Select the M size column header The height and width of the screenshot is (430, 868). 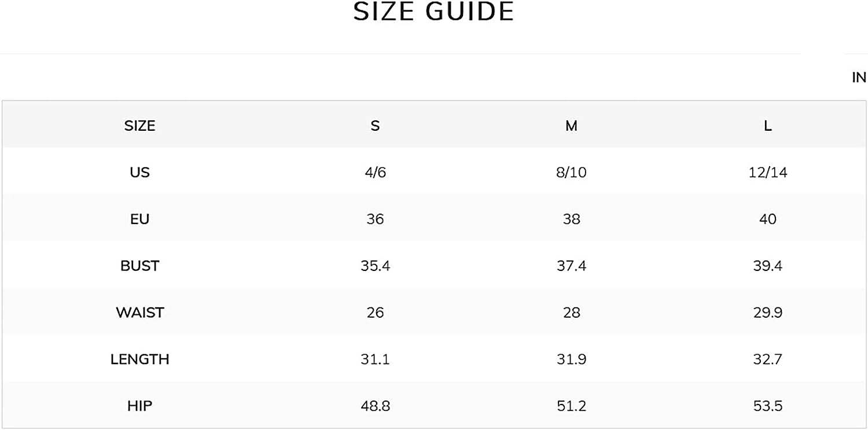(x=571, y=126)
